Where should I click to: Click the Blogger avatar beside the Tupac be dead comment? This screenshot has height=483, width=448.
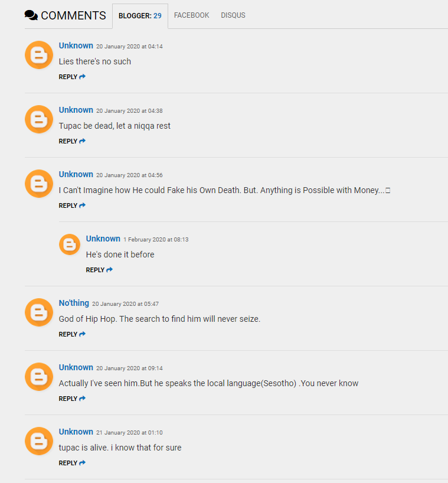pyautogui.click(x=39, y=119)
